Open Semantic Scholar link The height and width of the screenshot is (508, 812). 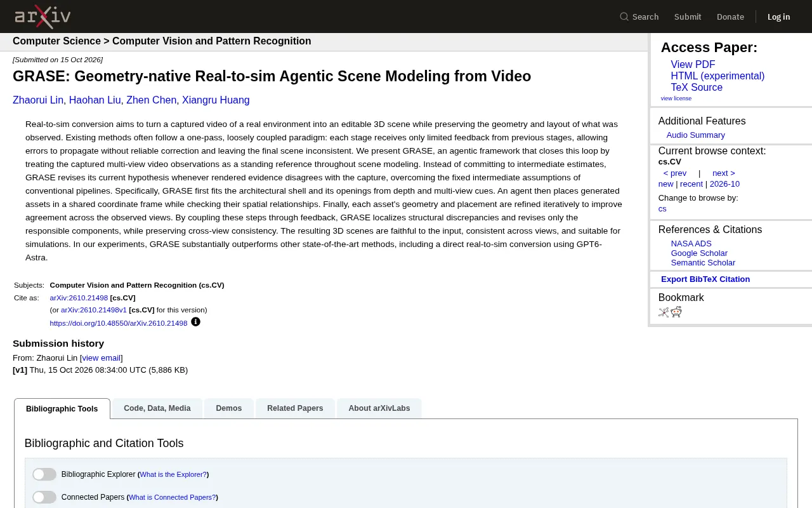(703, 263)
